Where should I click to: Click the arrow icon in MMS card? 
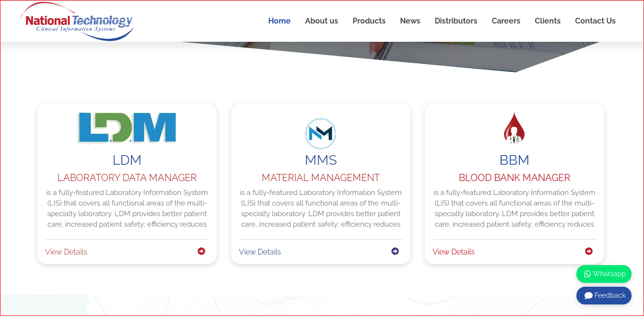coord(395,251)
